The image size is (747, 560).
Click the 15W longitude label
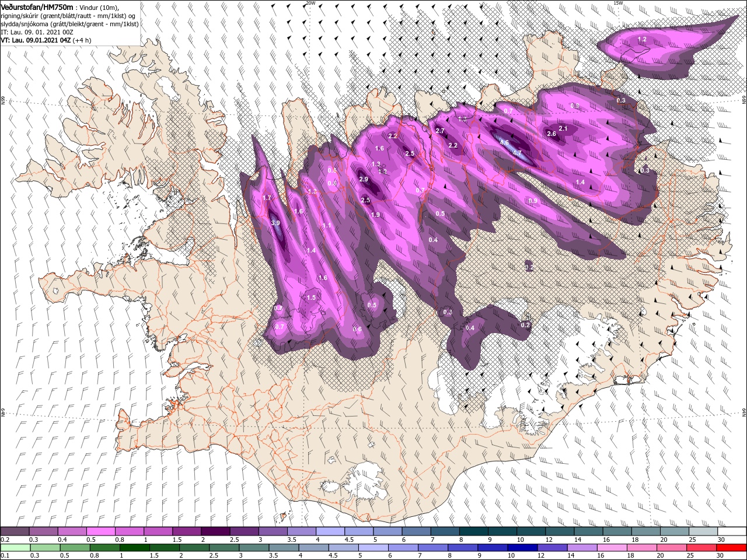pyautogui.click(x=618, y=3)
